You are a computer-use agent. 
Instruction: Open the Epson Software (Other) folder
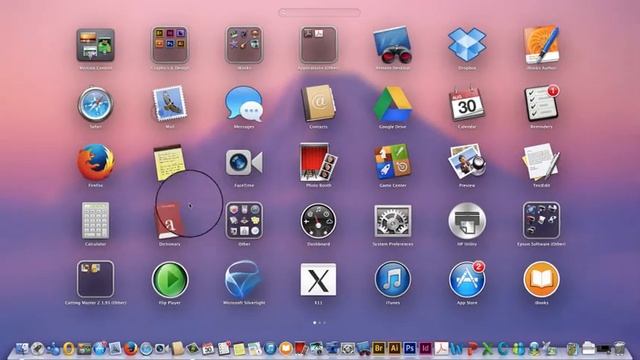pos(541,221)
